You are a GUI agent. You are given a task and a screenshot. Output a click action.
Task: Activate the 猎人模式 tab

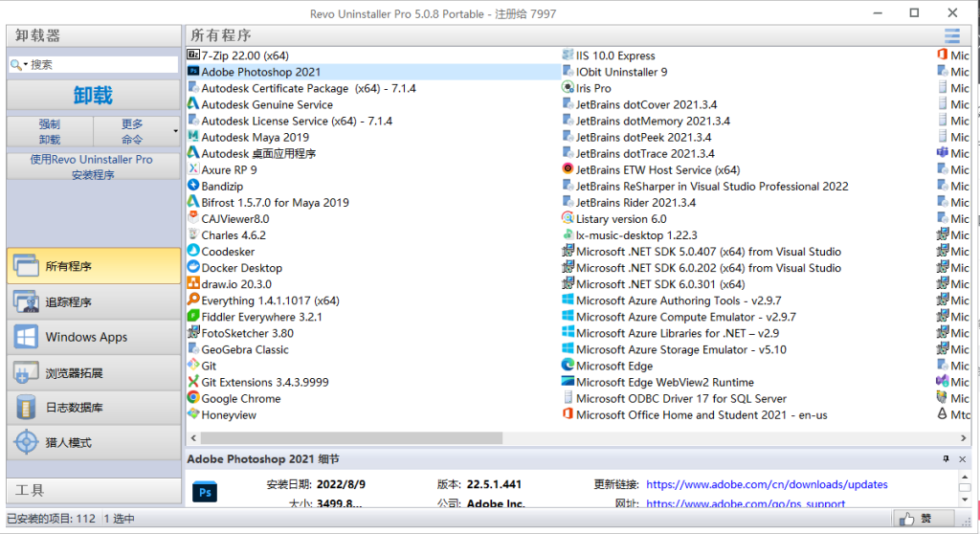94,443
